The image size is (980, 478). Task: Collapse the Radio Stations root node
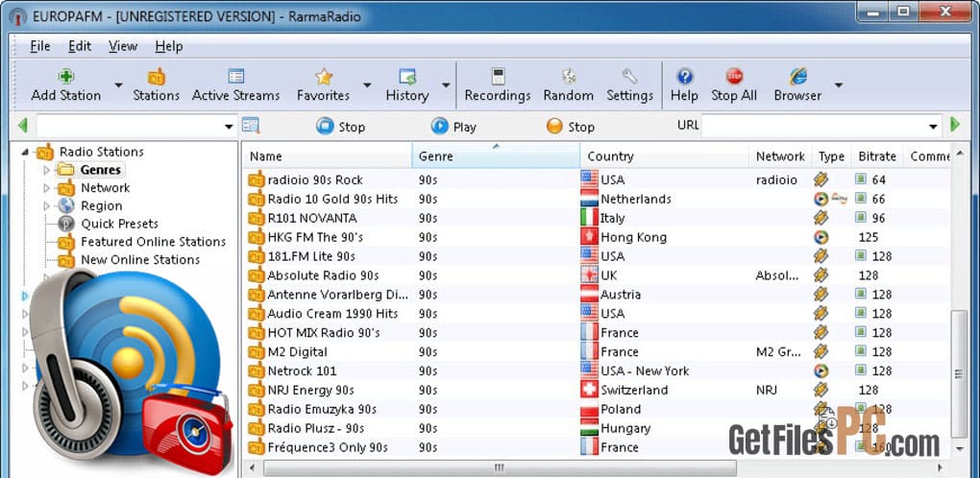26,152
